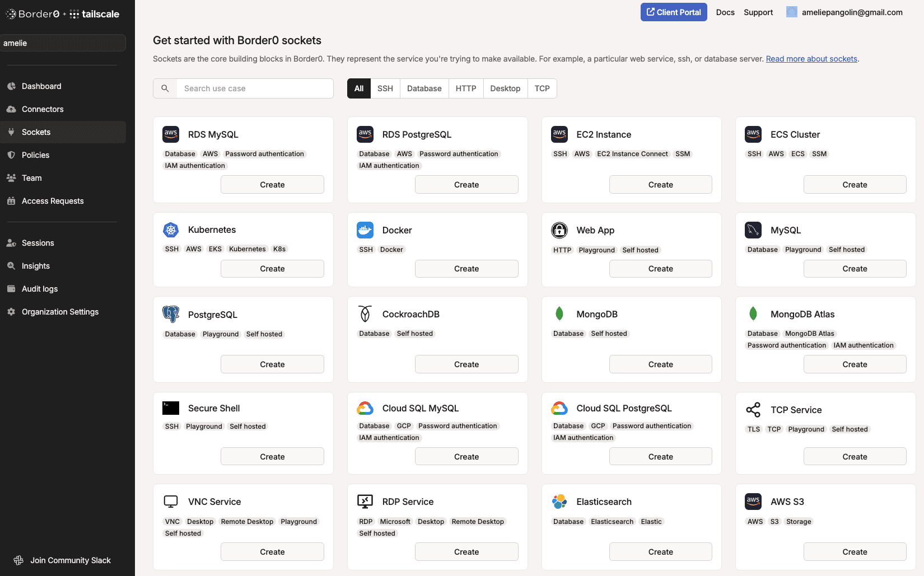This screenshot has height=576, width=924.
Task: Click the Team people icon
Action: tap(11, 178)
